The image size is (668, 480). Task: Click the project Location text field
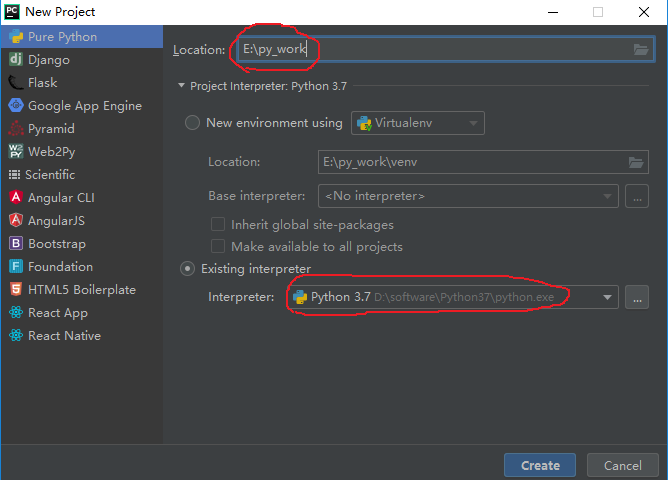click(446, 49)
